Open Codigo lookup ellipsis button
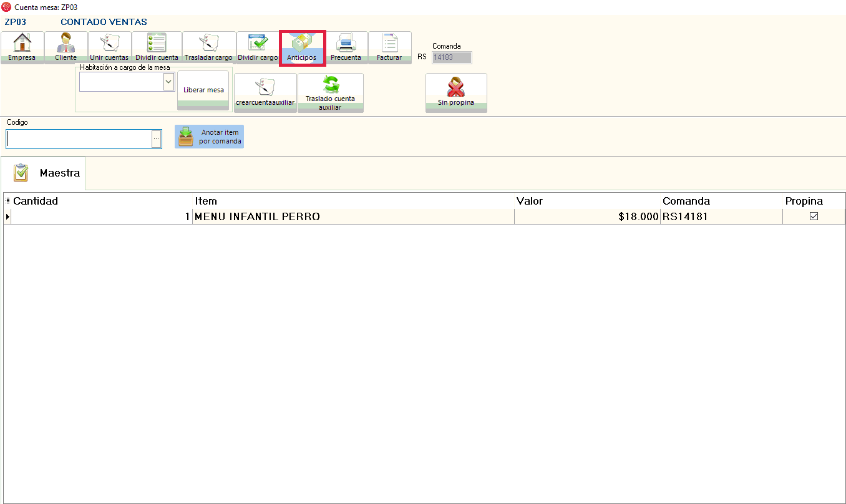The width and height of the screenshot is (846, 504). pos(156,139)
